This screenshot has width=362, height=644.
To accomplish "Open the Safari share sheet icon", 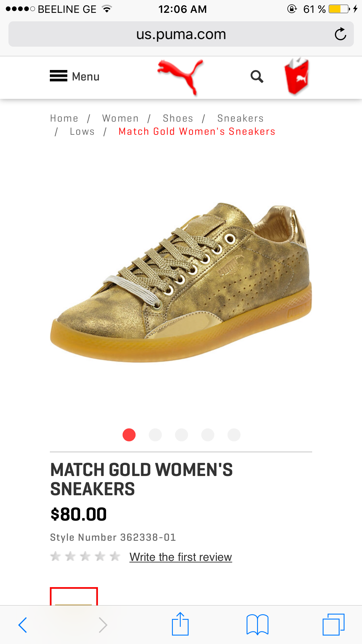I will [x=180, y=624].
